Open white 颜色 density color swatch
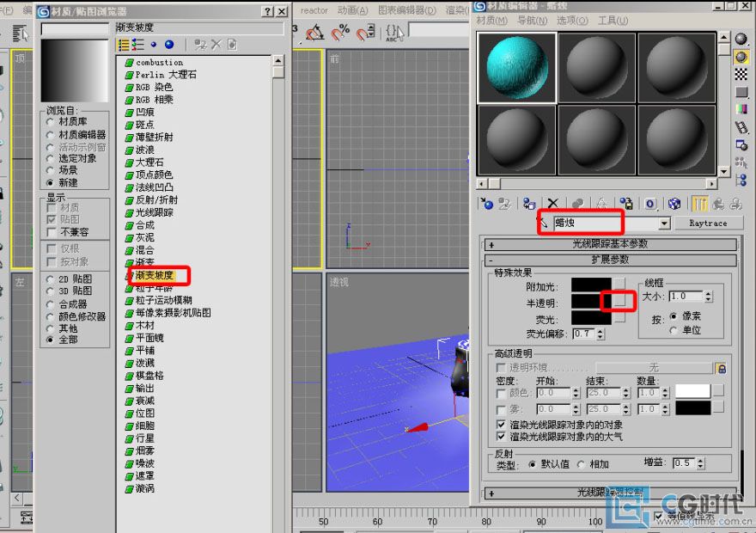The width and height of the screenshot is (756, 533). point(692,391)
